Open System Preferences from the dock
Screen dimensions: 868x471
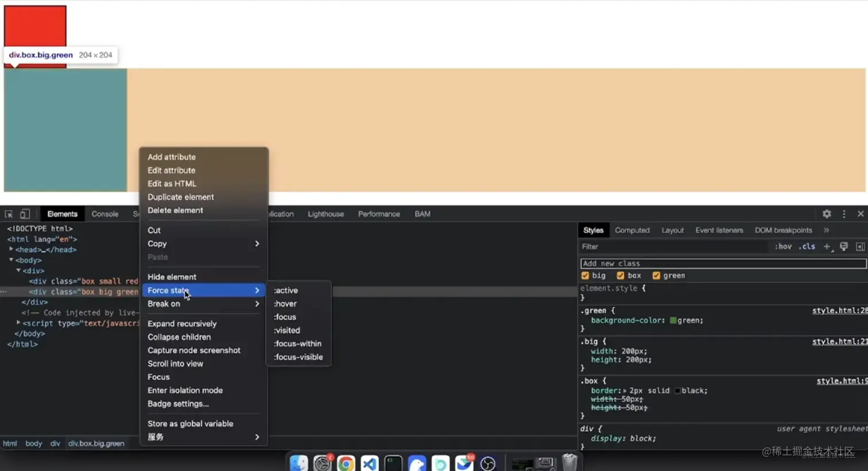[323, 462]
